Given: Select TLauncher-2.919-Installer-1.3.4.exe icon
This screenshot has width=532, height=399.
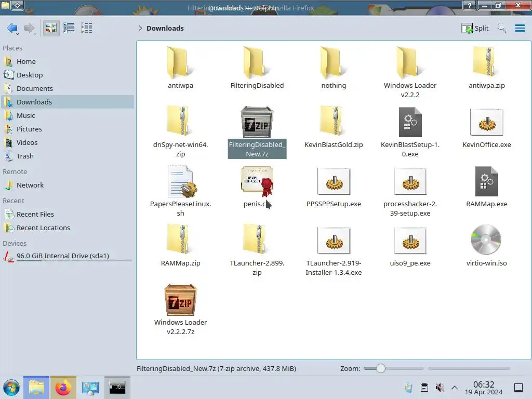Looking at the screenshot, I should [334, 241].
